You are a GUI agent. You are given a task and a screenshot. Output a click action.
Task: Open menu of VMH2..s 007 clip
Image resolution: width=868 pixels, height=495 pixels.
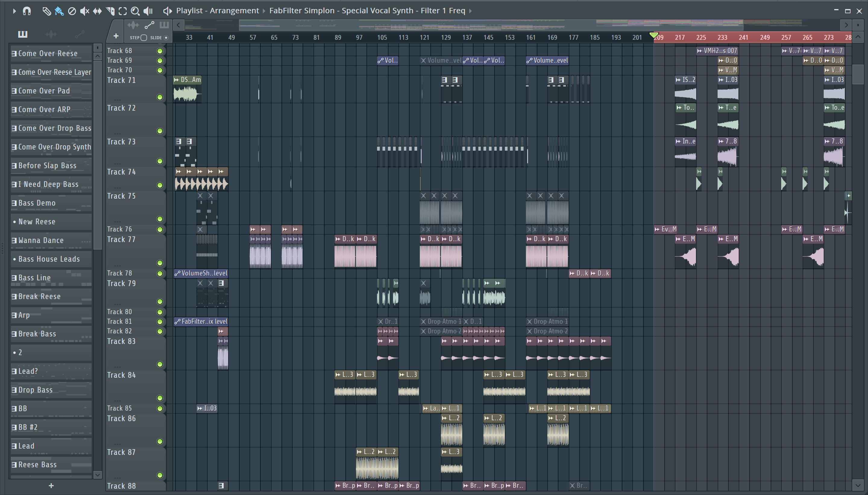click(700, 51)
